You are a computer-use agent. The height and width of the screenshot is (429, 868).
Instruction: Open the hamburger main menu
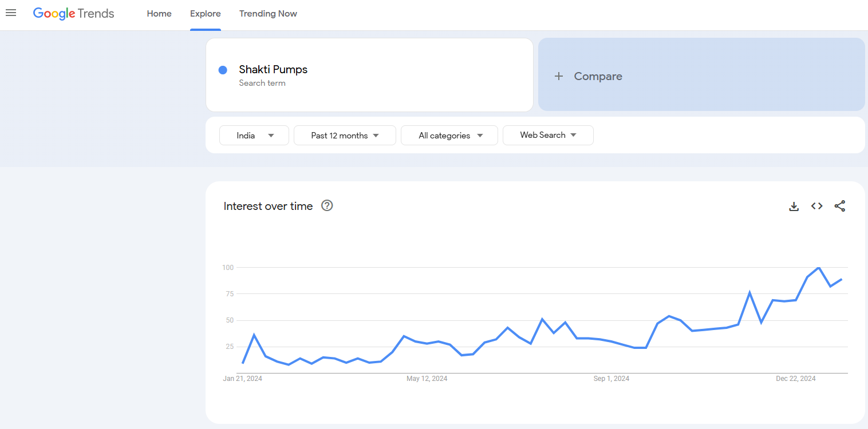click(x=11, y=13)
